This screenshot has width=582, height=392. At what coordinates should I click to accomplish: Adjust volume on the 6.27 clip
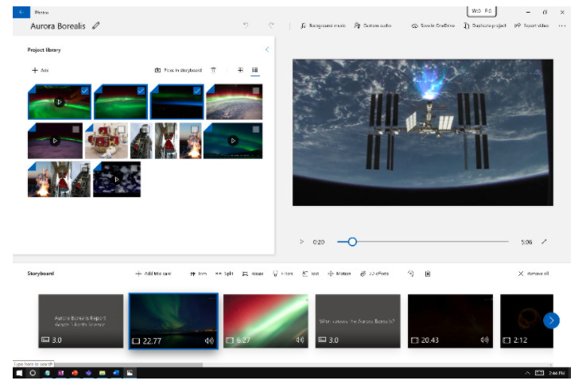point(300,340)
